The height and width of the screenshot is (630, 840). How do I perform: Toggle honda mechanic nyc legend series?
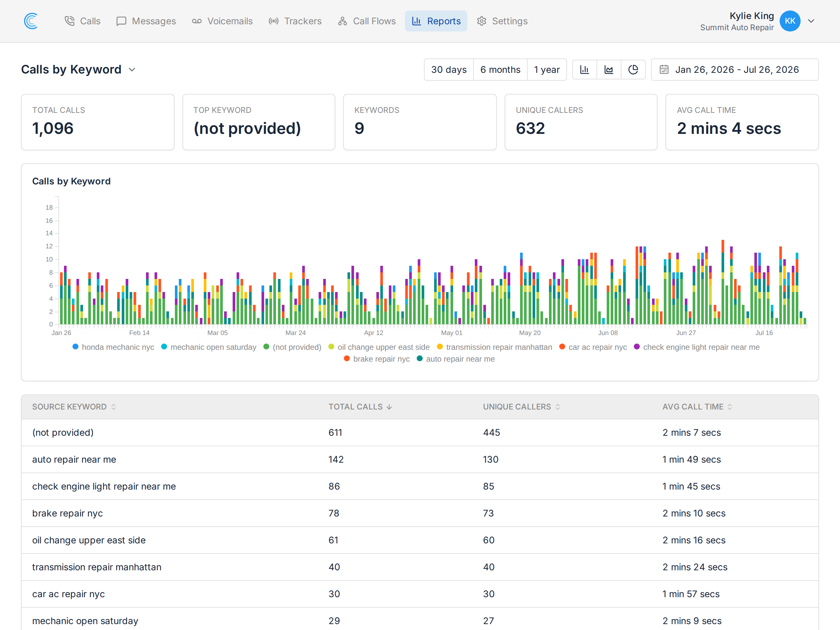pyautogui.click(x=113, y=347)
